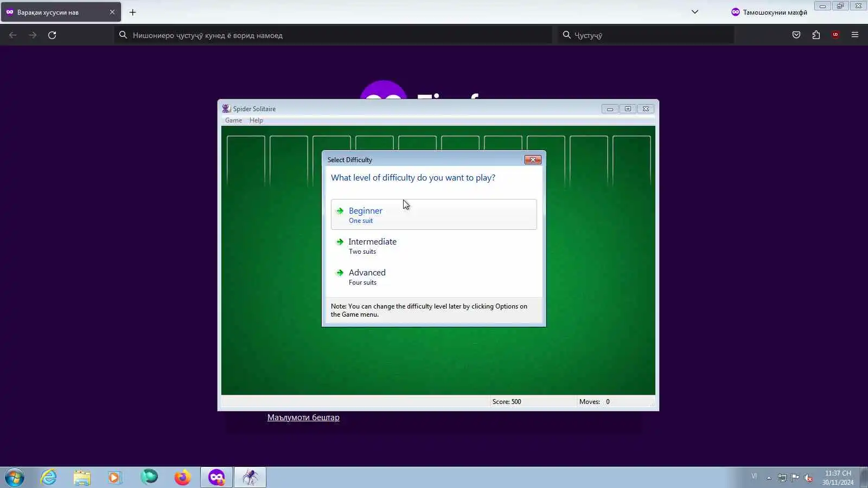Expand the list all tabs chevron

(694, 12)
